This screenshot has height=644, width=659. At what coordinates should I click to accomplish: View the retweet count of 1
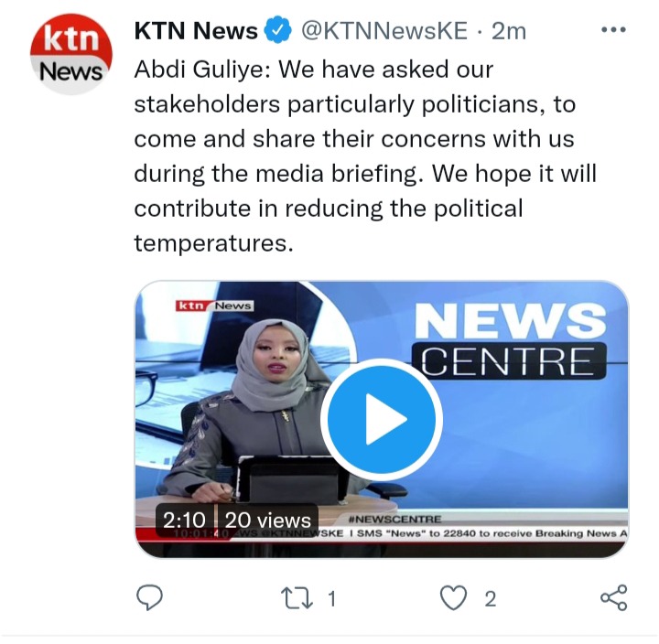click(332, 598)
